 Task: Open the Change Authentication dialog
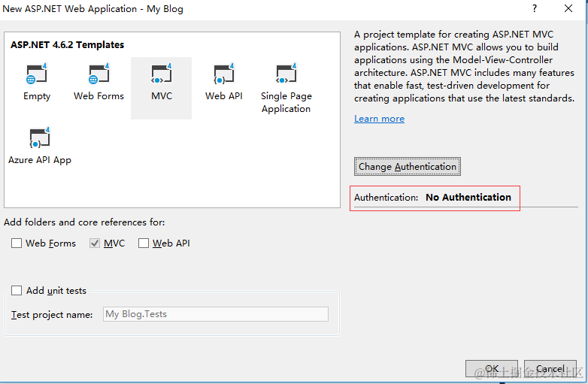[408, 166]
